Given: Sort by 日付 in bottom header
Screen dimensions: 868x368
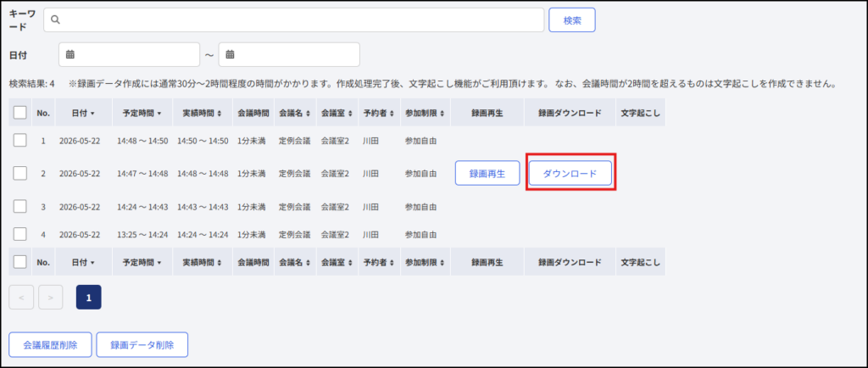Looking at the screenshot, I should point(83,262).
